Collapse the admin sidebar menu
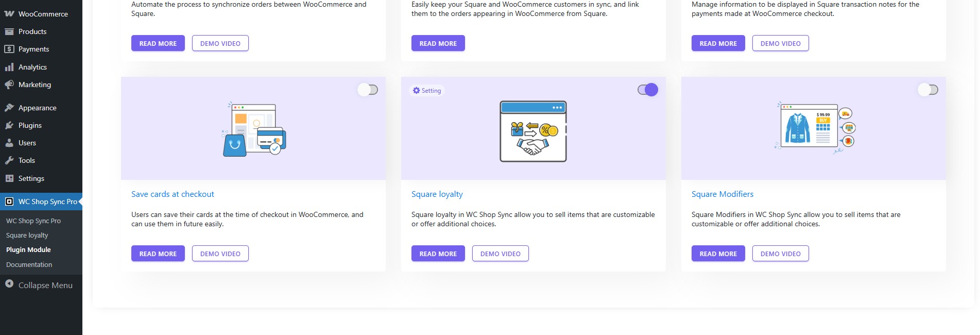 click(x=39, y=285)
